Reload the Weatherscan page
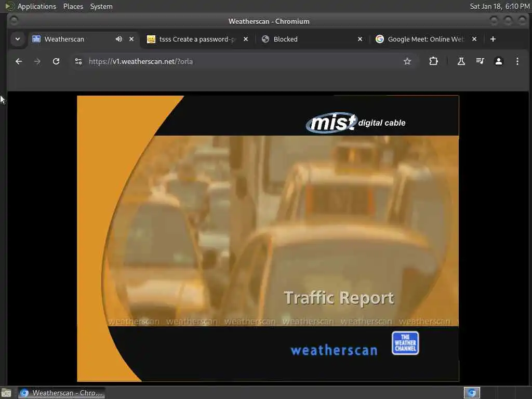The height and width of the screenshot is (399, 532). 56,61
